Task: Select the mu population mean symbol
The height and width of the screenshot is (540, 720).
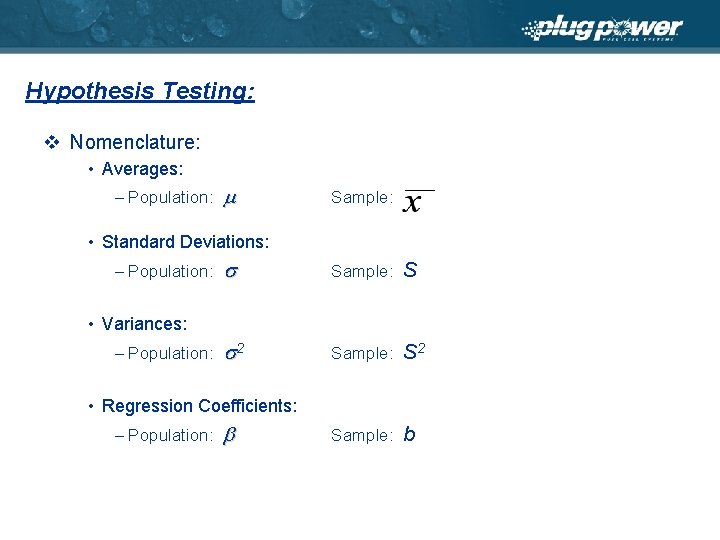Action: point(230,199)
